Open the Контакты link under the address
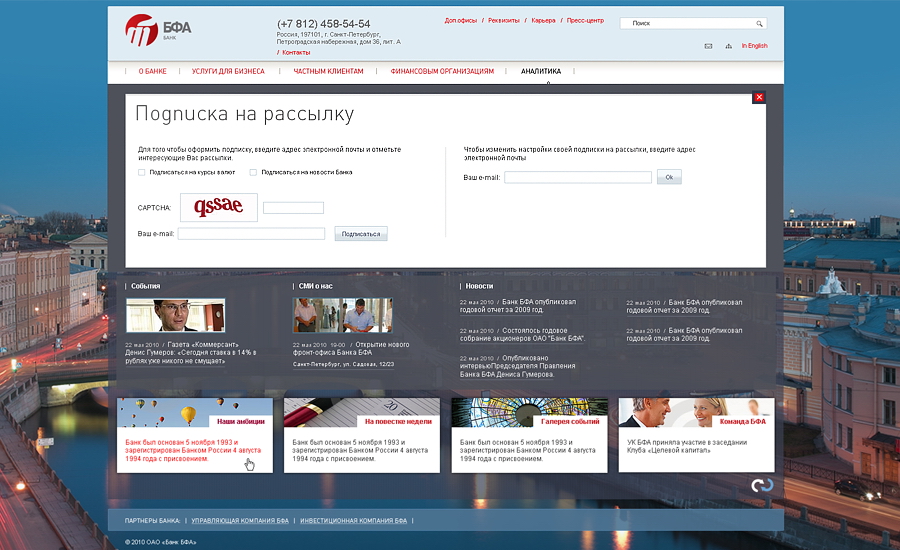This screenshot has width=900, height=550. 296,52
